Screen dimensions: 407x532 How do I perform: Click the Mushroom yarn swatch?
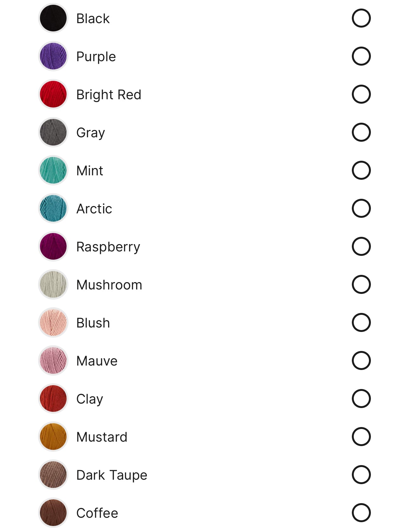(x=53, y=284)
